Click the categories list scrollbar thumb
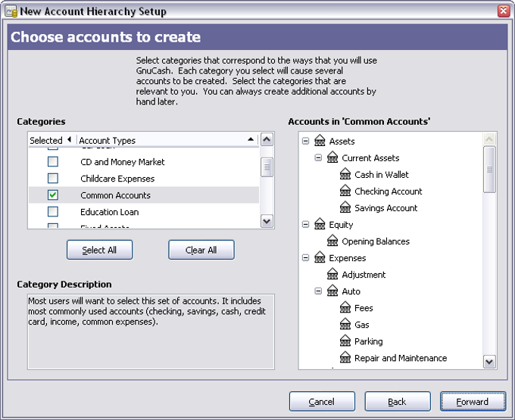The height and width of the screenshot is (420, 515). [267, 167]
